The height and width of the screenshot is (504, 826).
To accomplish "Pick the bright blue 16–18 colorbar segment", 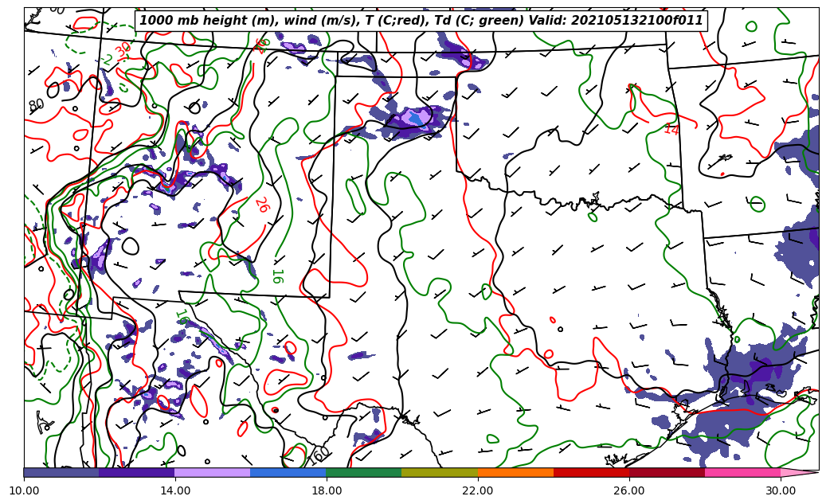I will 288,472.
